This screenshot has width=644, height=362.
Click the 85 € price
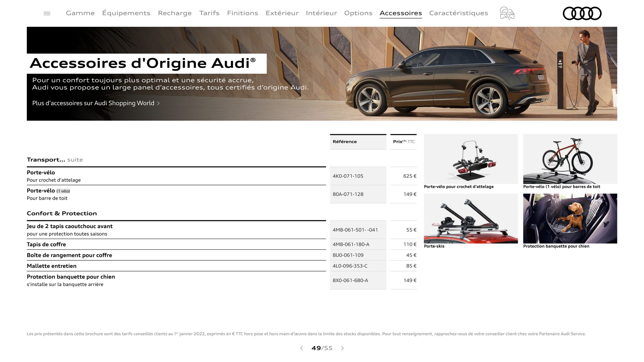(411, 266)
